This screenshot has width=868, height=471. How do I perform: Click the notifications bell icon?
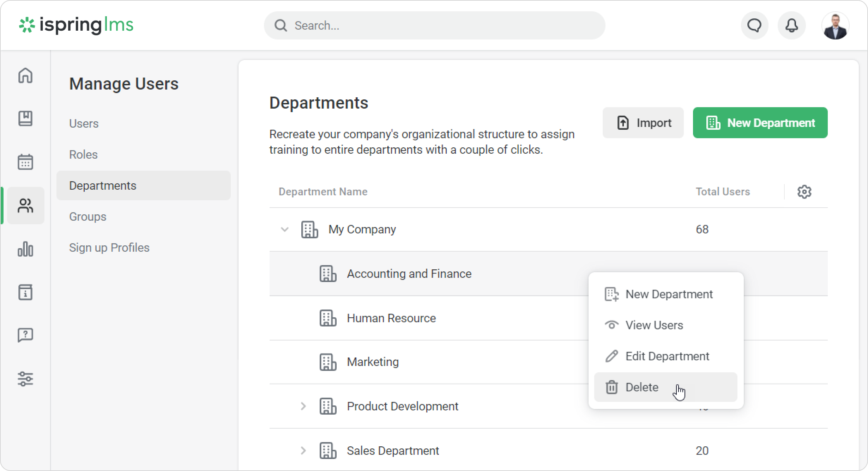pos(791,25)
